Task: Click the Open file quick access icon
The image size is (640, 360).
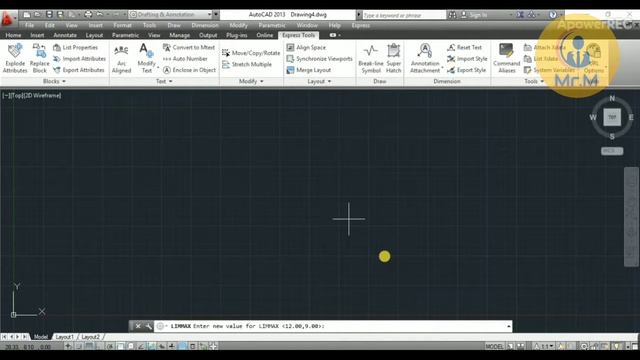Action: click(x=38, y=15)
